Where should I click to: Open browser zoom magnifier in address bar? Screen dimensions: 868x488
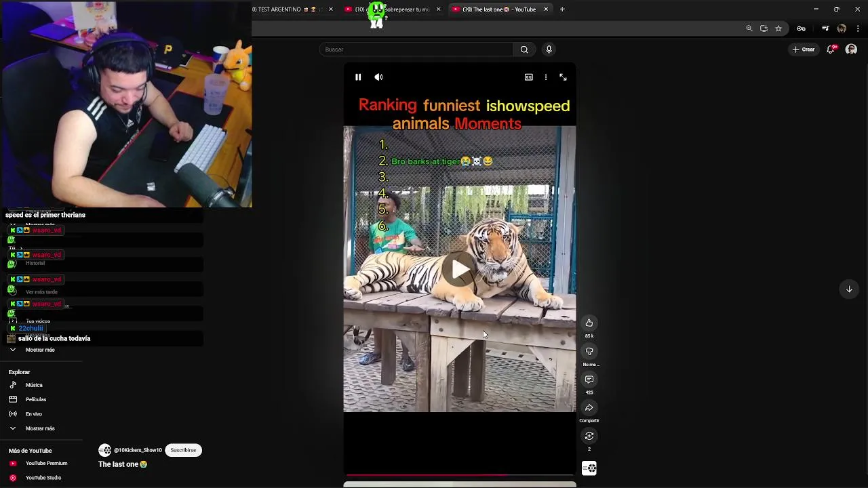749,28
